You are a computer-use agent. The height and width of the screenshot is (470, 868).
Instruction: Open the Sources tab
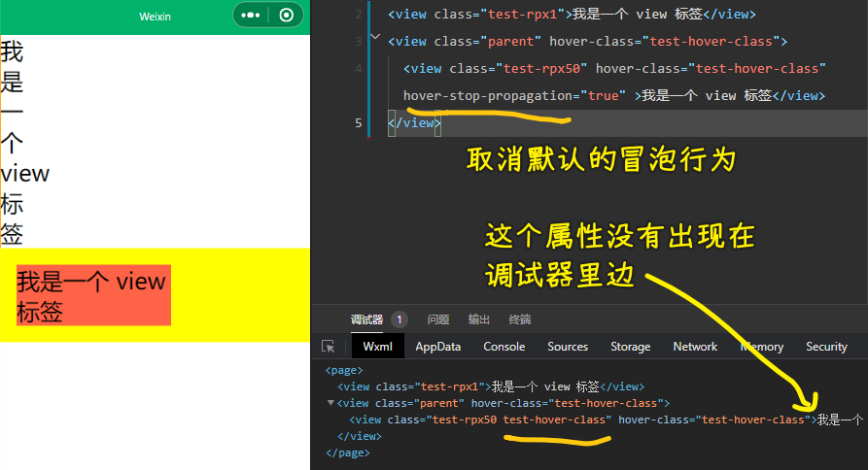[x=568, y=347]
